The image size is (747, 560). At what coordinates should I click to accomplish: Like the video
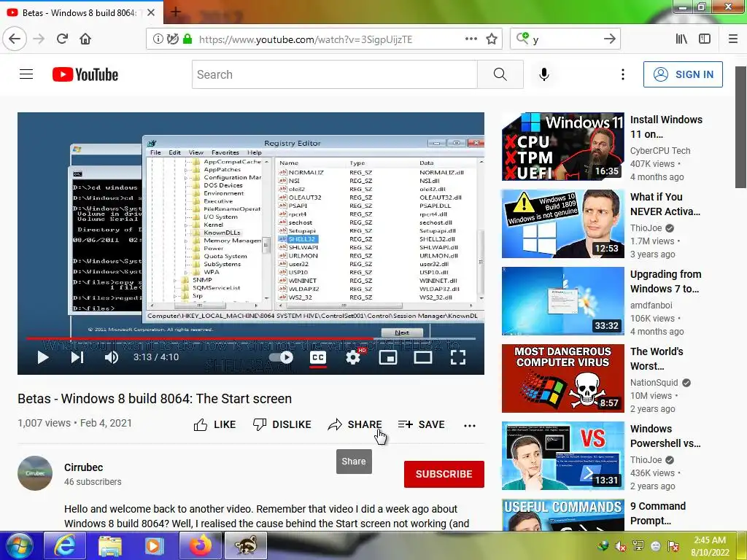tap(215, 424)
